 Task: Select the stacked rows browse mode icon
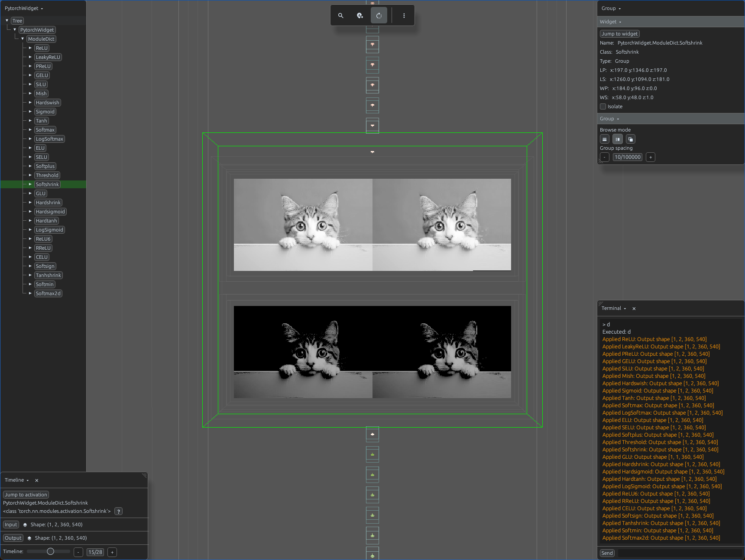click(x=605, y=139)
